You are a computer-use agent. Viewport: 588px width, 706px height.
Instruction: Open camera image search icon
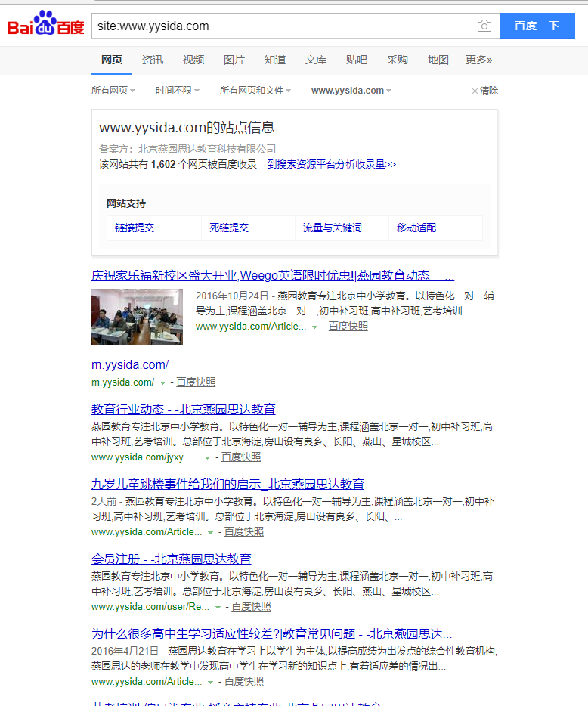pyautogui.click(x=484, y=26)
